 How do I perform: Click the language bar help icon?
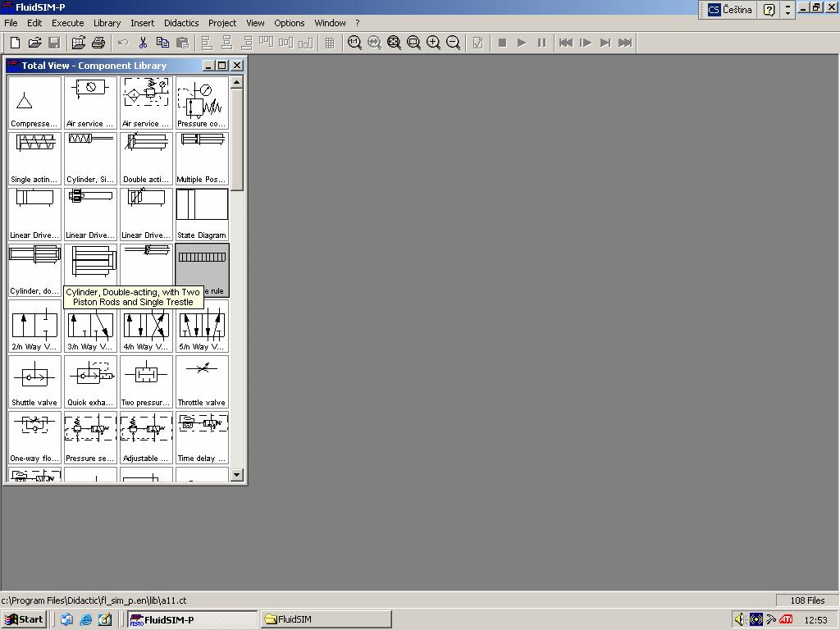click(x=769, y=10)
